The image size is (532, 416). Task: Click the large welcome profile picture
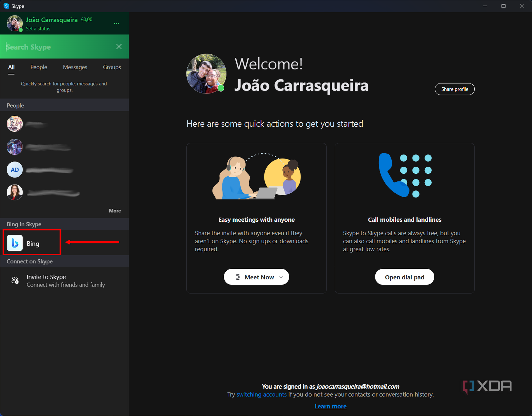pyautogui.click(x=206, y=74)
